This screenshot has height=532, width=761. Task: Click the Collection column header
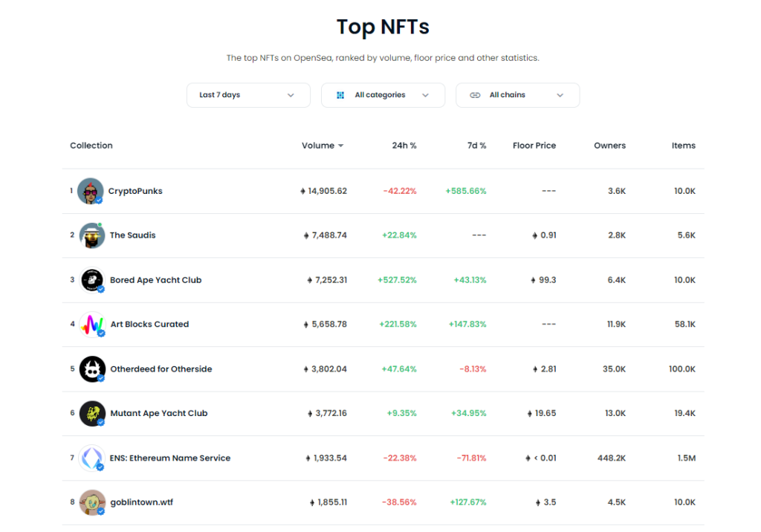(x=91, y=146)
